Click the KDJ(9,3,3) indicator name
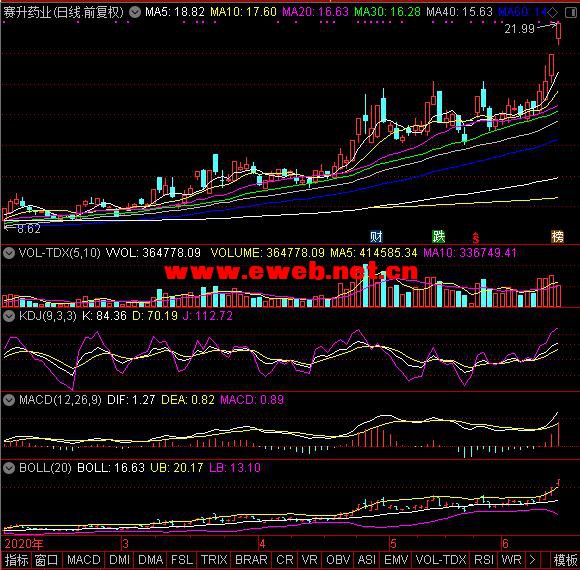 (48, 316)
